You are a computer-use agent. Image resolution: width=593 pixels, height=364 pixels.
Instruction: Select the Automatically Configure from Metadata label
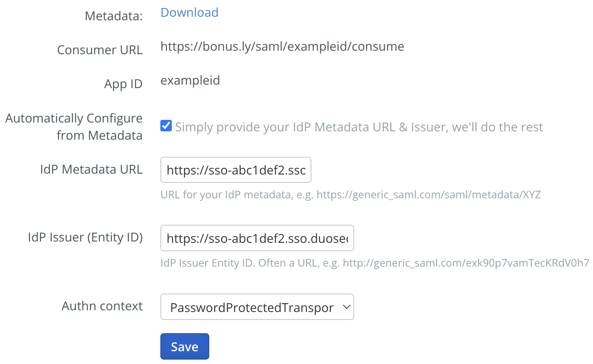click(74, 126)
